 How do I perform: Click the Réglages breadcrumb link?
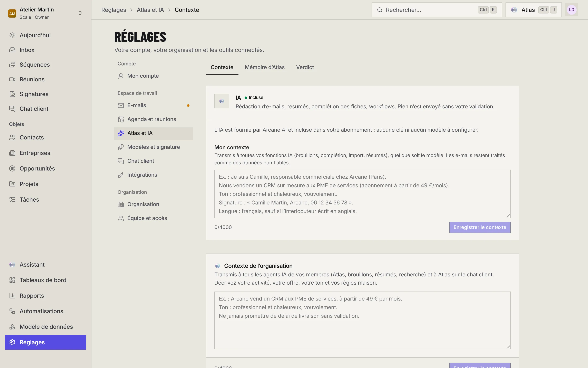(x=114, y=10)
